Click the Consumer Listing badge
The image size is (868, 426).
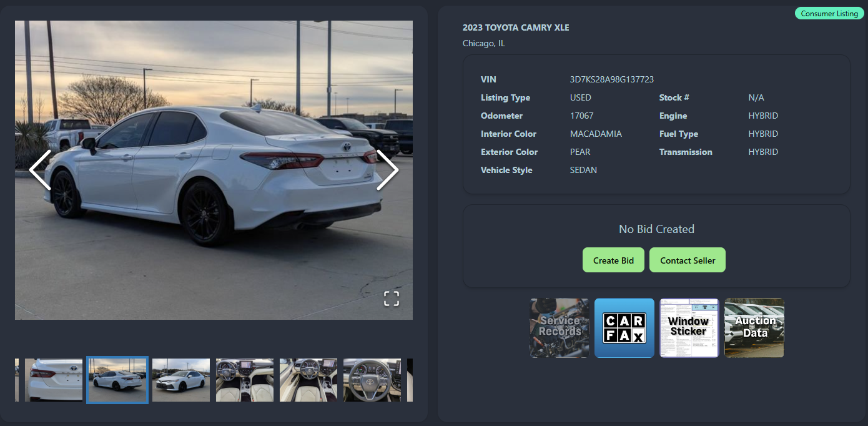(829, 14)
